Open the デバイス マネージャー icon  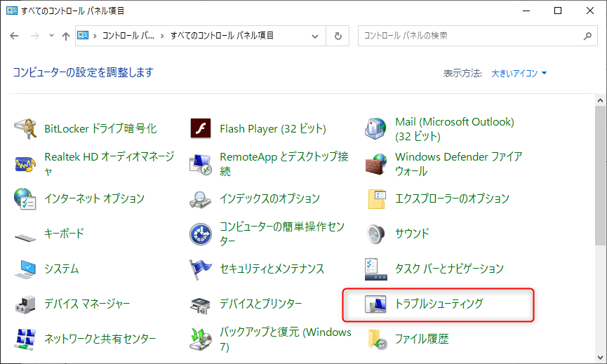(x=25, y=304)
